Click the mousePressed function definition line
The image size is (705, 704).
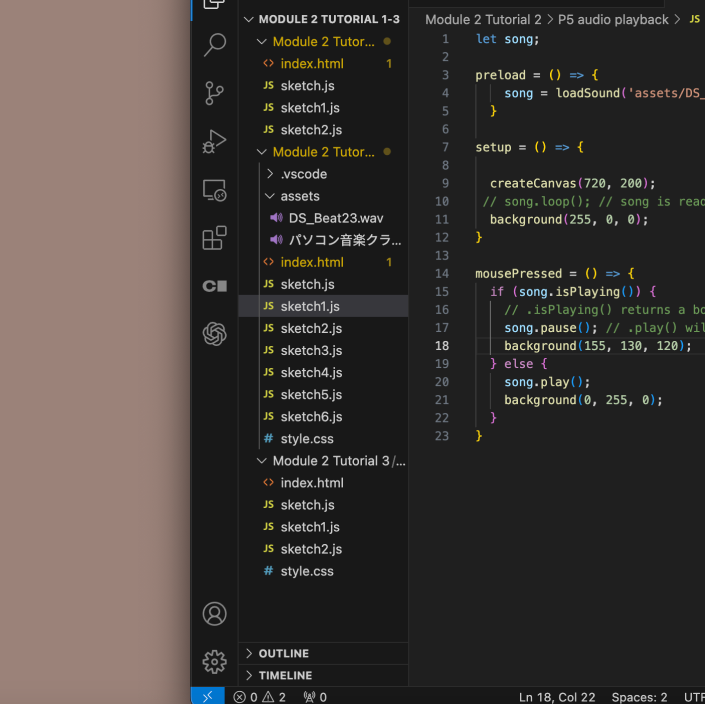[x=554, y=273]
